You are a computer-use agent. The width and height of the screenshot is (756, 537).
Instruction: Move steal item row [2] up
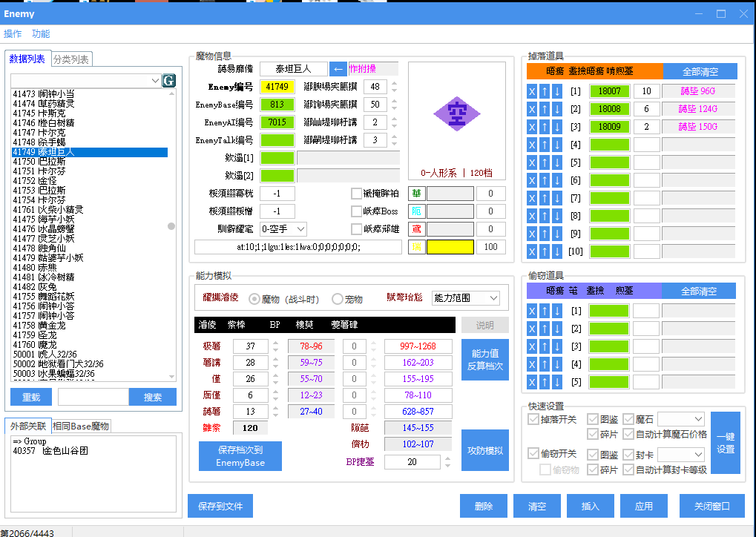point(545,329)
